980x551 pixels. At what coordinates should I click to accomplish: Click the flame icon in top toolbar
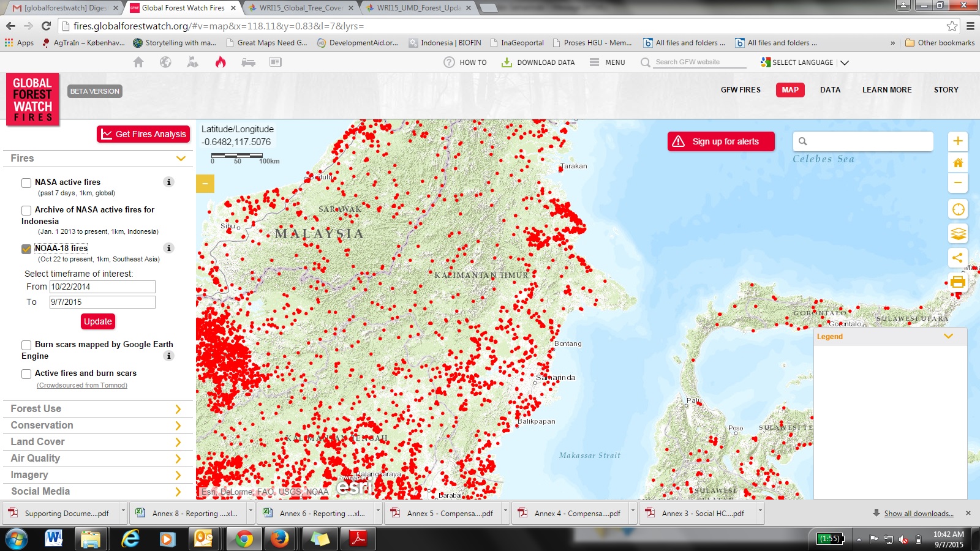point(221,62)
